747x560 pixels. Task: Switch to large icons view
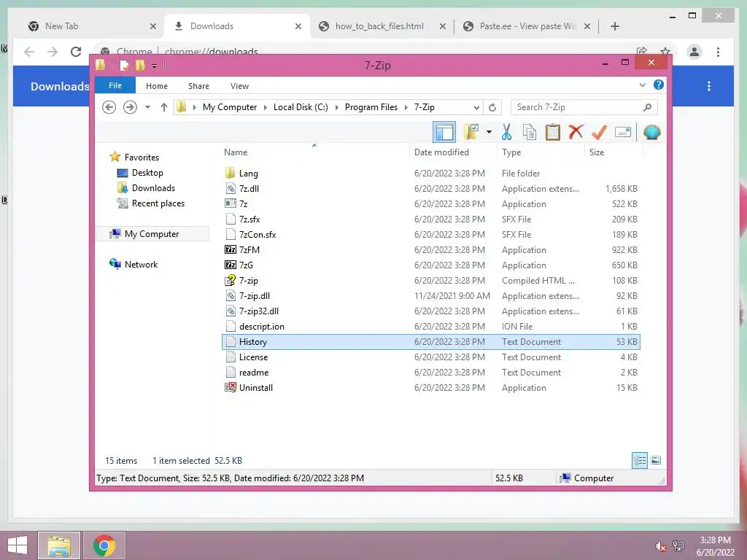click(x=656, y=460)
